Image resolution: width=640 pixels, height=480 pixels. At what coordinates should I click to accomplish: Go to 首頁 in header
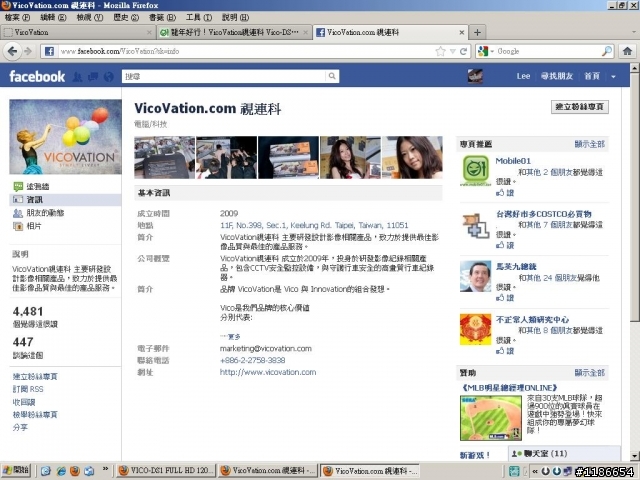(592, 76)
